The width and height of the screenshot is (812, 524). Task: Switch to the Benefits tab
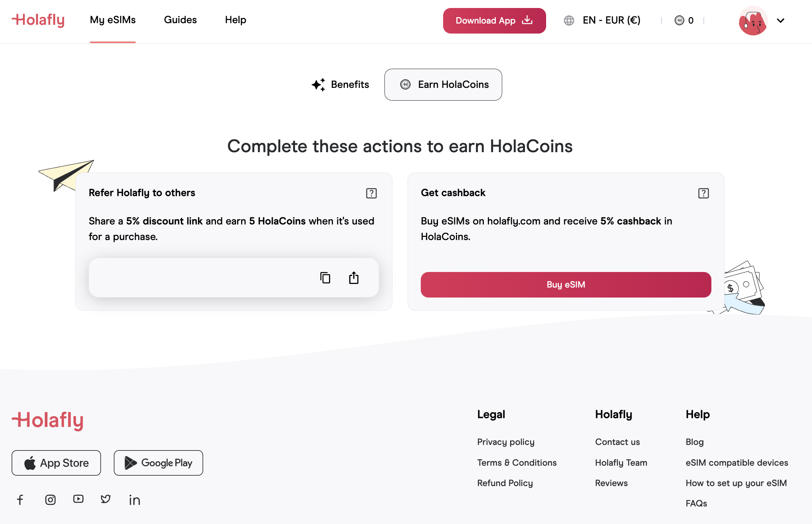341,85
